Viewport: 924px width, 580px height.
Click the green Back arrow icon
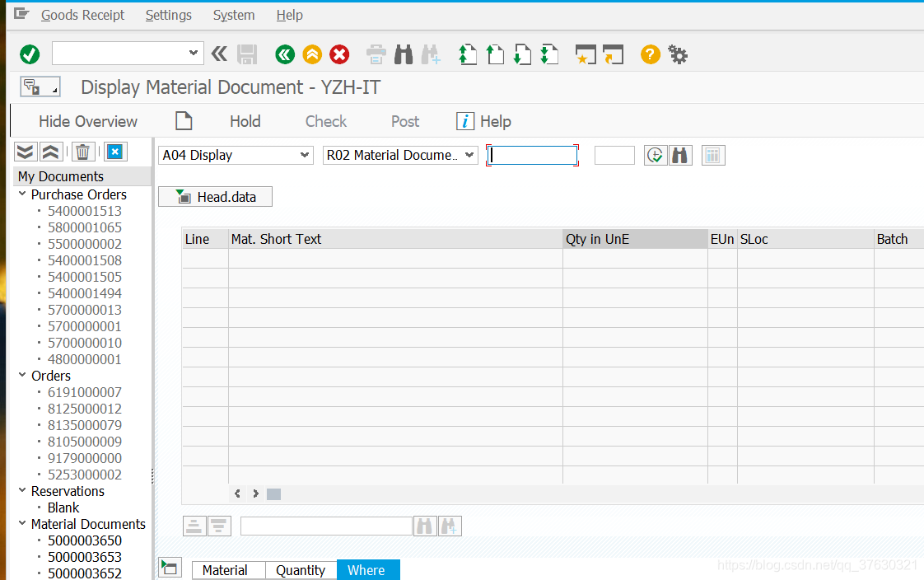(285, 54)
